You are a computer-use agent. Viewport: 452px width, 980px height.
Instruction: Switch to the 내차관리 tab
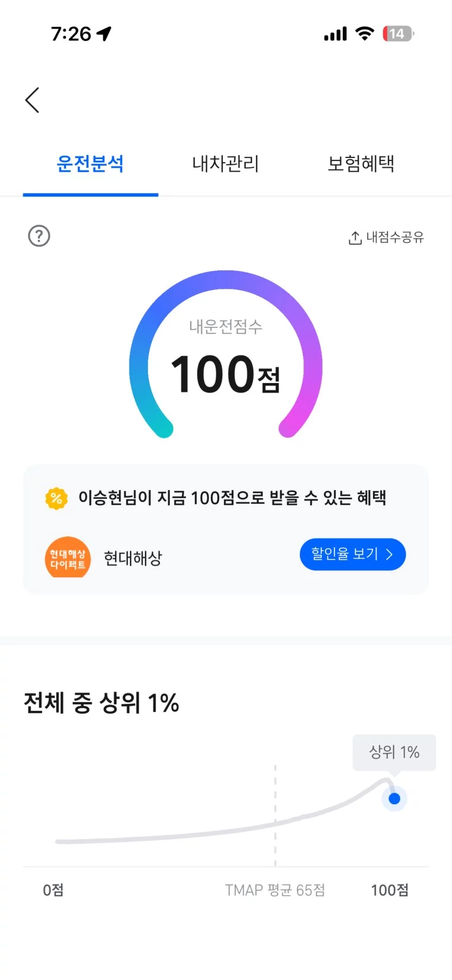tap(226, 164)
